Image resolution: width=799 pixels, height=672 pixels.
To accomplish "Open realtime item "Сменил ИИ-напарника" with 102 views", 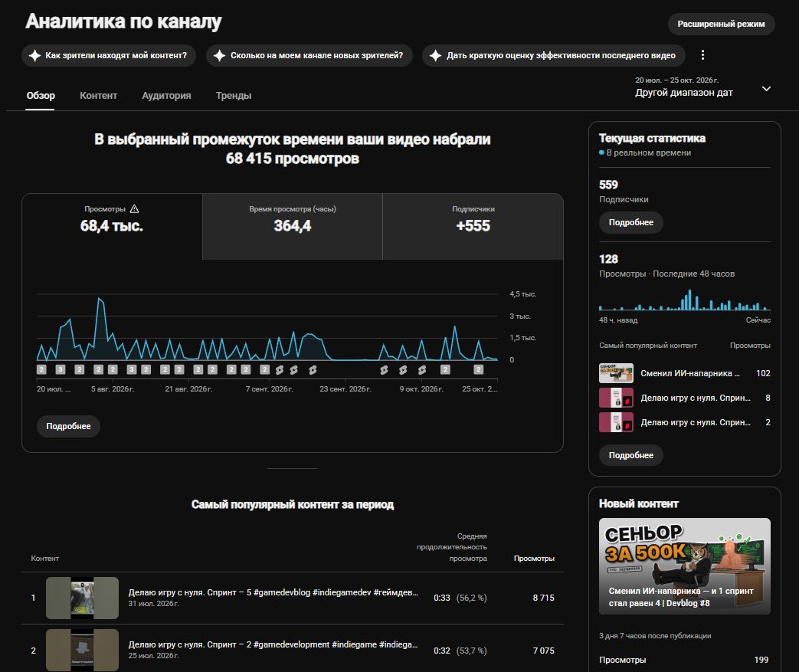I will pos(684,373).
